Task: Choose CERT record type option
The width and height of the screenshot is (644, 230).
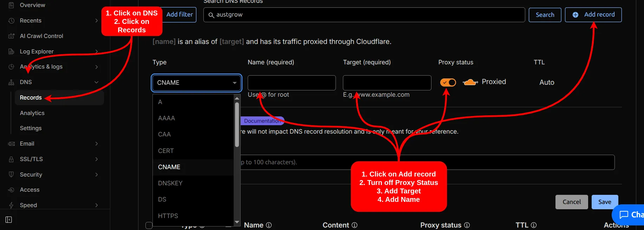Action: pos(193,151)
